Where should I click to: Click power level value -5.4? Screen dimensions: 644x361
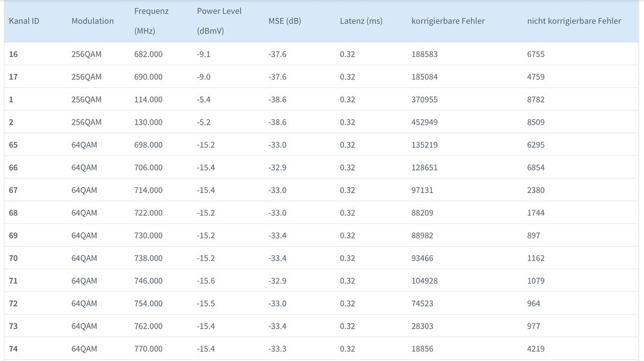[204, 99]
